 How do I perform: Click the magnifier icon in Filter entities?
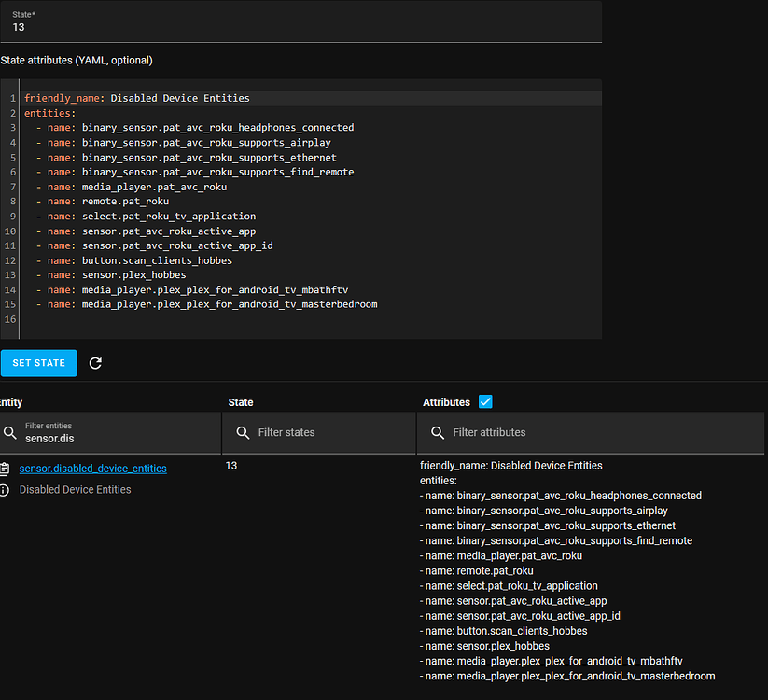coord(9,434)
